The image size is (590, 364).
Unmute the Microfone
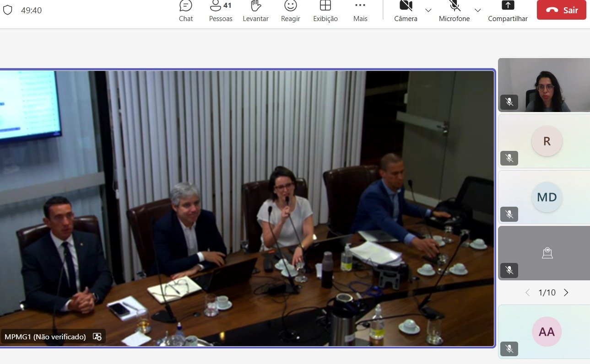454,11
